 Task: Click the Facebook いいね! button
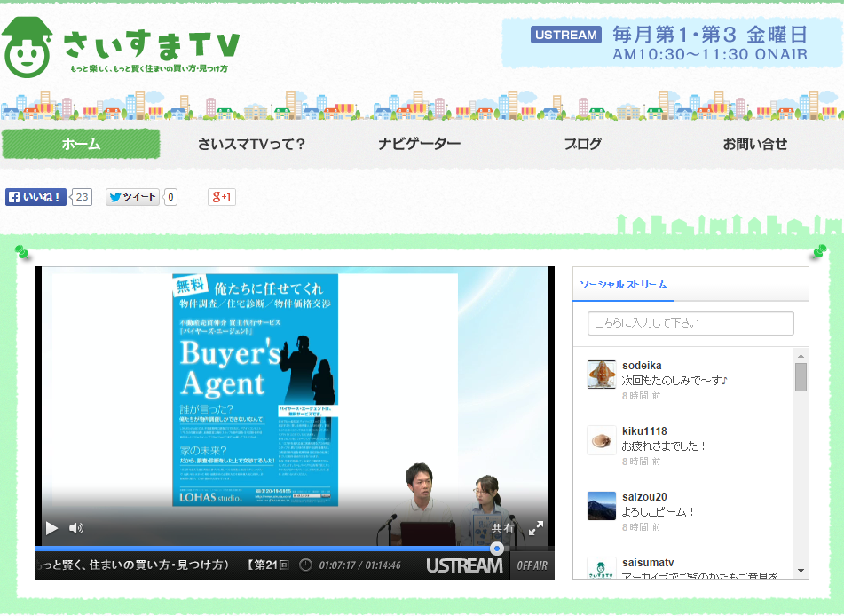coord(36,197)
